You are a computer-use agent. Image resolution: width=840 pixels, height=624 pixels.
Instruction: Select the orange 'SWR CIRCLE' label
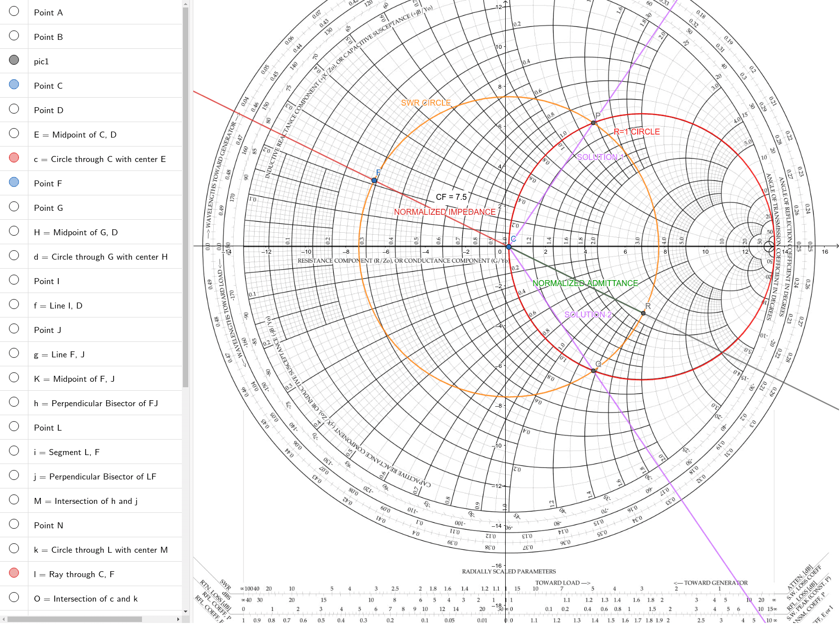coord(426,103)
